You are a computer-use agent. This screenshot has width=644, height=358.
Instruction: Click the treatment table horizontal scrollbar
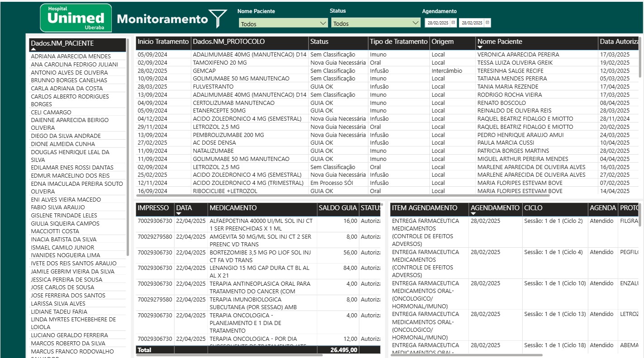tap(343, 195)
